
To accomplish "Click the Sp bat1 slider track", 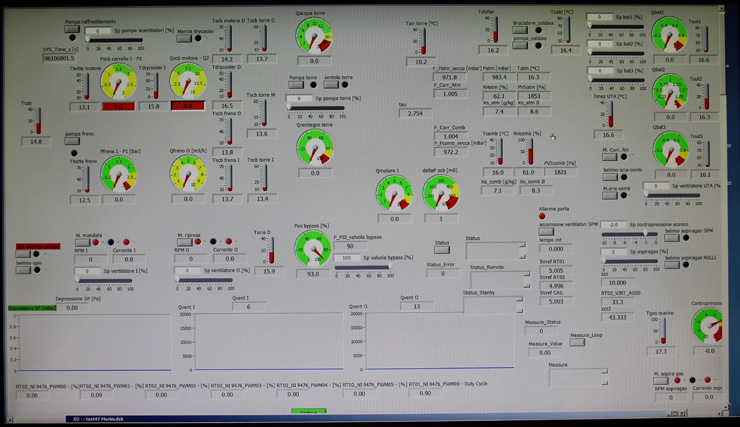I will coord(616,27).
